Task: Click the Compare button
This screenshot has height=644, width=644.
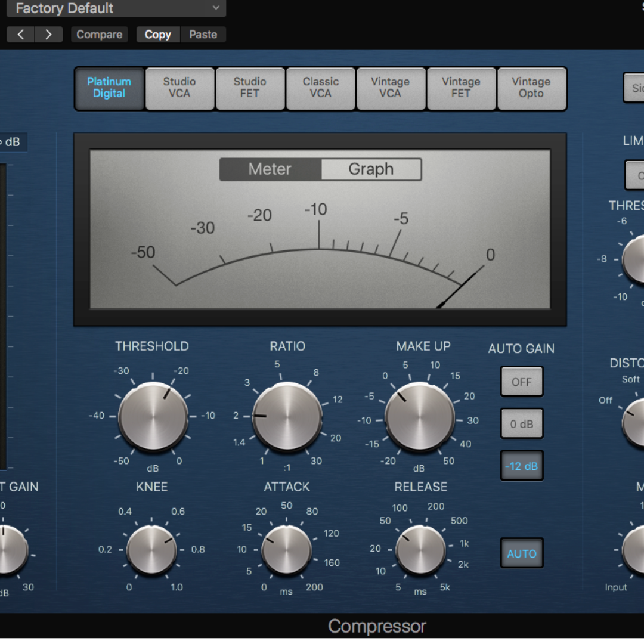Action: pos(100,34)
